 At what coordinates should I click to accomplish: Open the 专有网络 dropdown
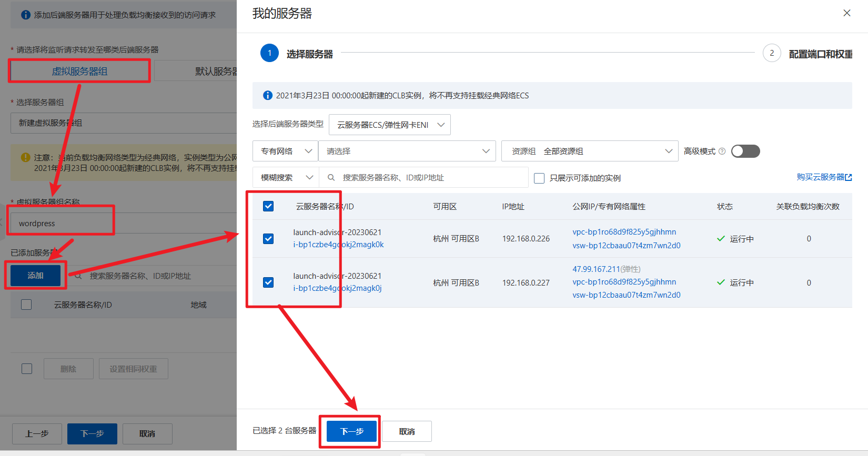(285, 151)
